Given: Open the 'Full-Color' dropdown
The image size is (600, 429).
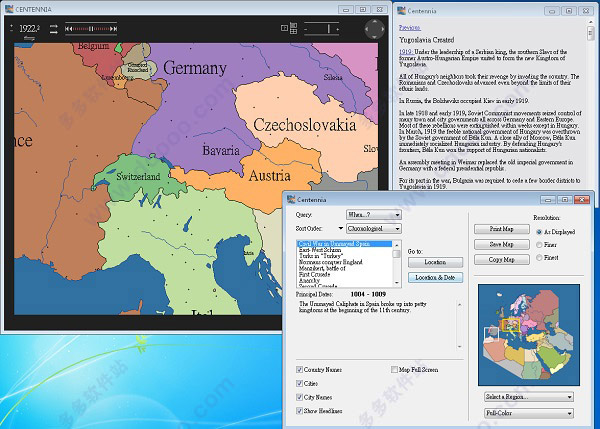Looking at the screenshot, I should pyautogui.click(x=528, y=413).
